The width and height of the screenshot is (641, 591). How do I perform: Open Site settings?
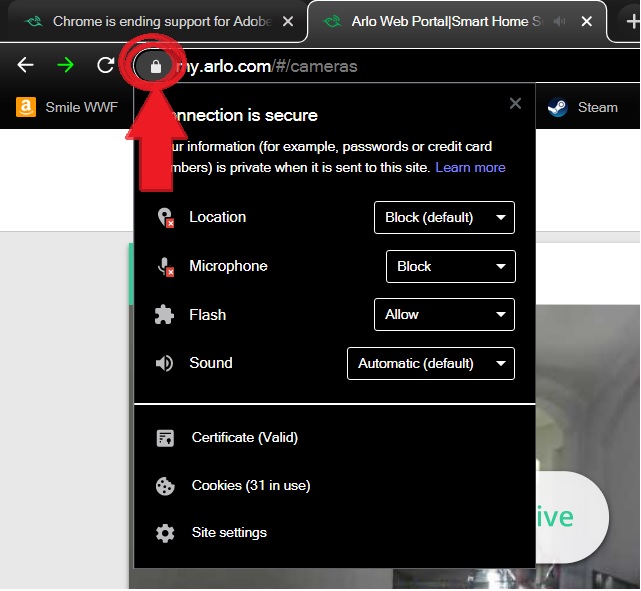pyautogui.click(x=229, y=533)
